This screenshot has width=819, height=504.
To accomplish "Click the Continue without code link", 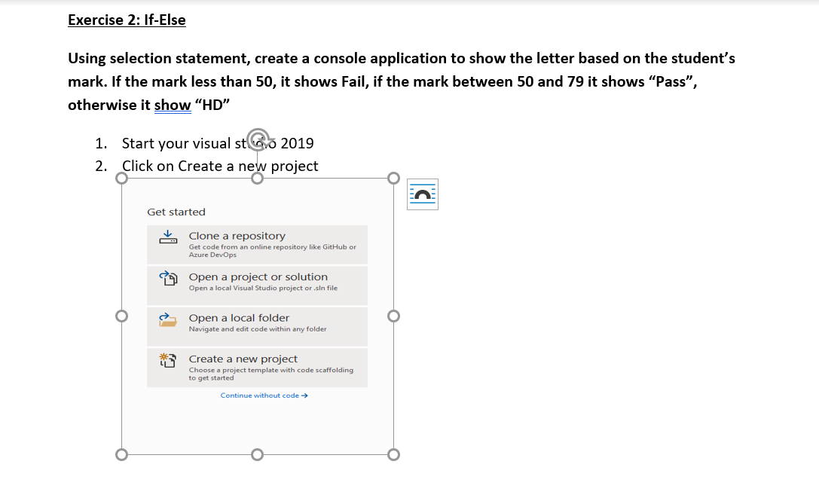I will [x=263, y=395].
